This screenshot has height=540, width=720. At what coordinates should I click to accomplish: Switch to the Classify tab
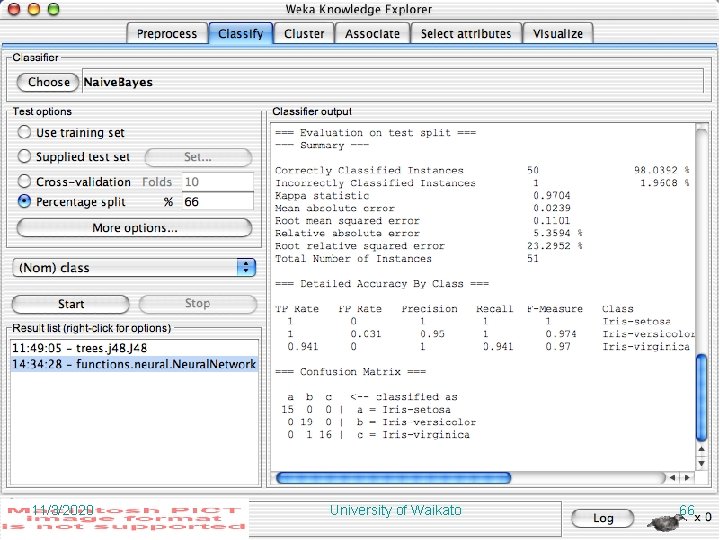click(241, 34)
